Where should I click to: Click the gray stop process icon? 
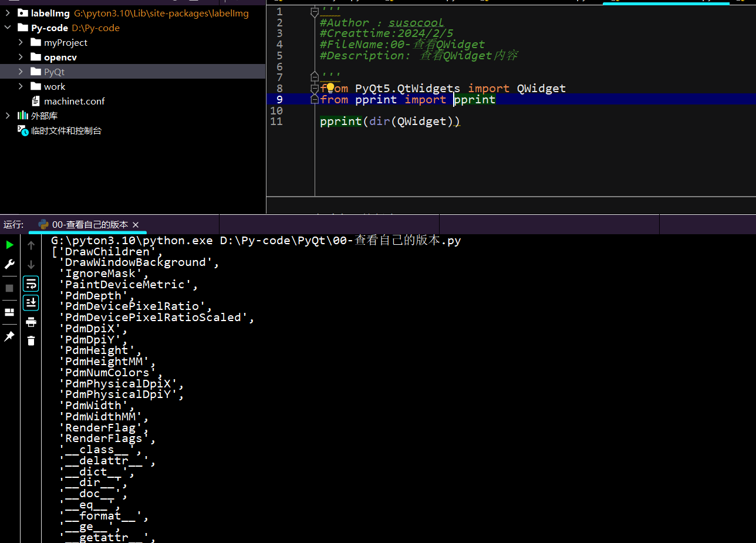9,288
